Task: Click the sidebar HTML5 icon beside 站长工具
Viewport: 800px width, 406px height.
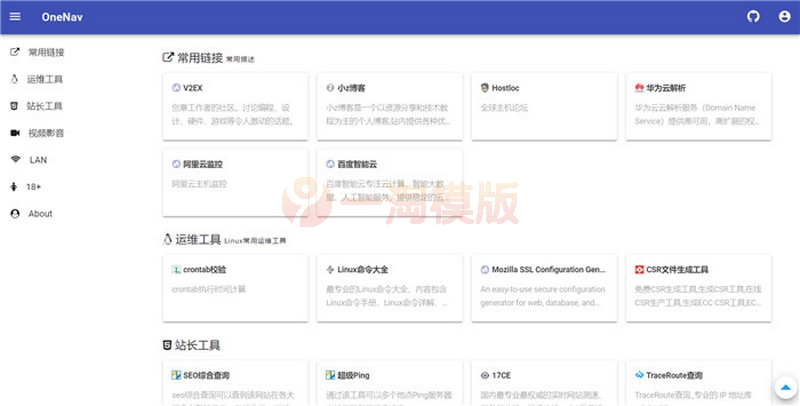Action: pyautogui.click(x=14, y=106)
